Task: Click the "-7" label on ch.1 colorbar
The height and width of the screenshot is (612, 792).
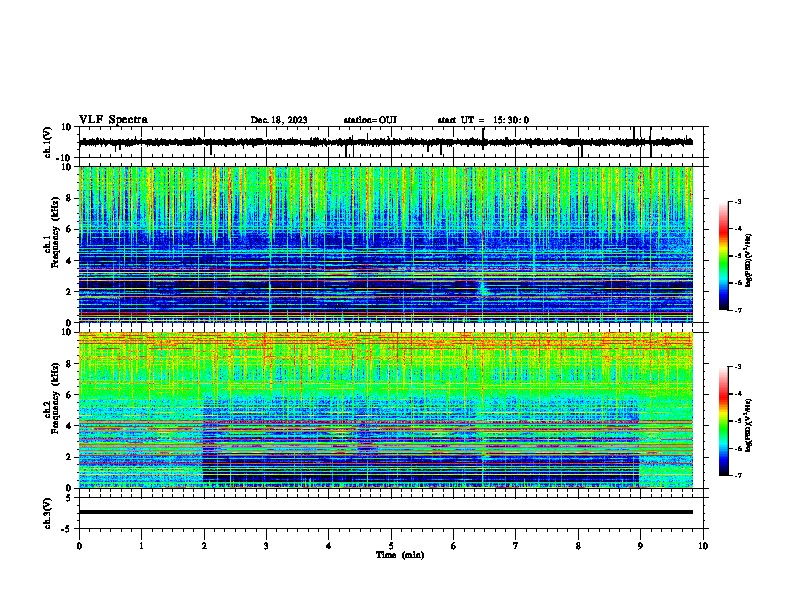Action: click(x=737, y=310)
